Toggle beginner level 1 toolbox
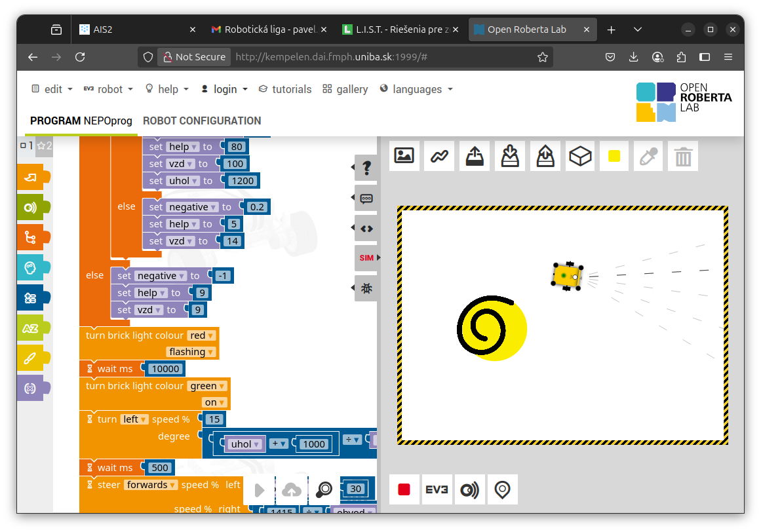 point(26,145)
